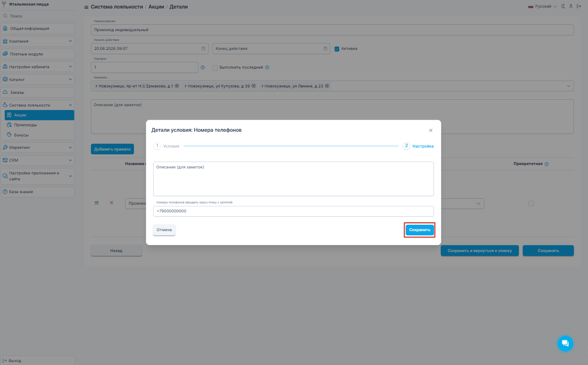This screenshot has height=365, width=588.
Task: Open the Конец действия calendar icon
Action: tap(325, 49)
